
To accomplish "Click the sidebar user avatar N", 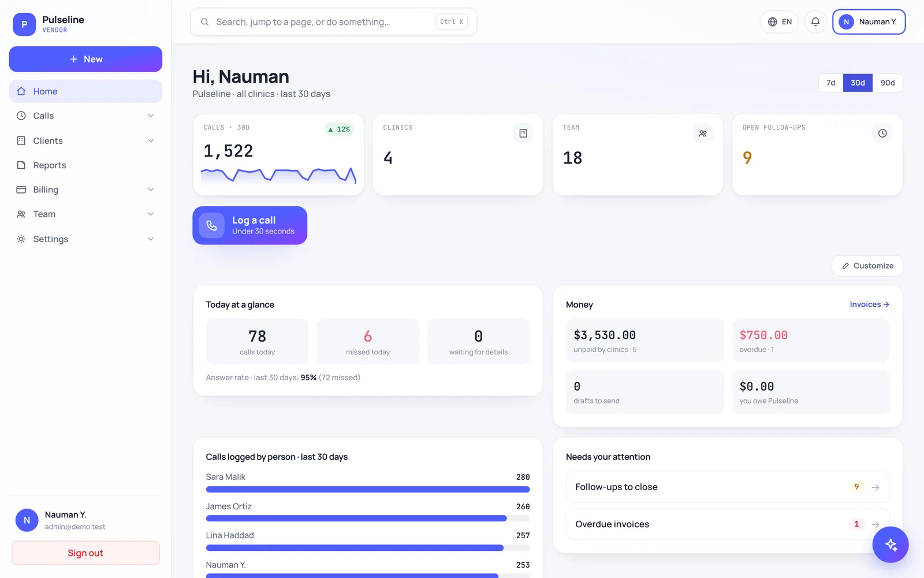I will point(27,520).
